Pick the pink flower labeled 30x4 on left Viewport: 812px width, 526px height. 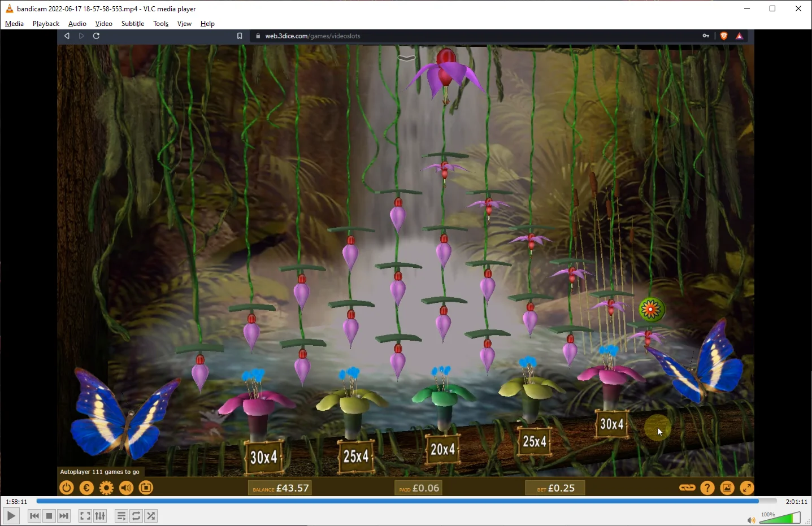(257, 407)
